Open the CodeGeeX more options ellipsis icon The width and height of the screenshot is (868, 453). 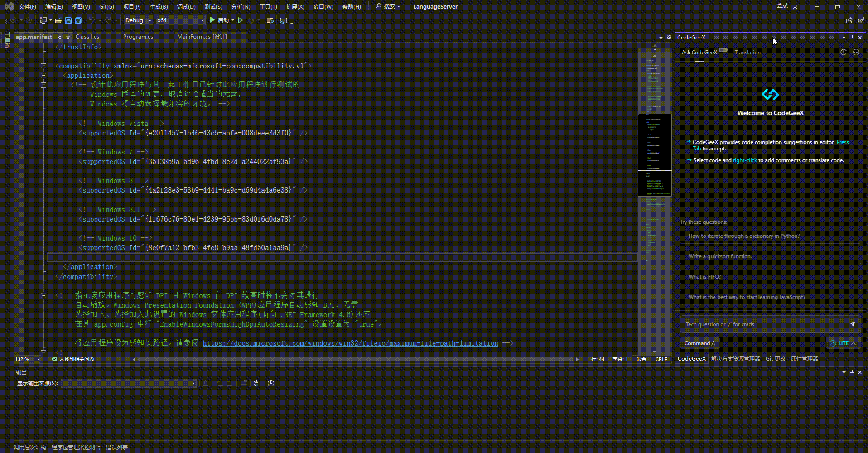856,52
